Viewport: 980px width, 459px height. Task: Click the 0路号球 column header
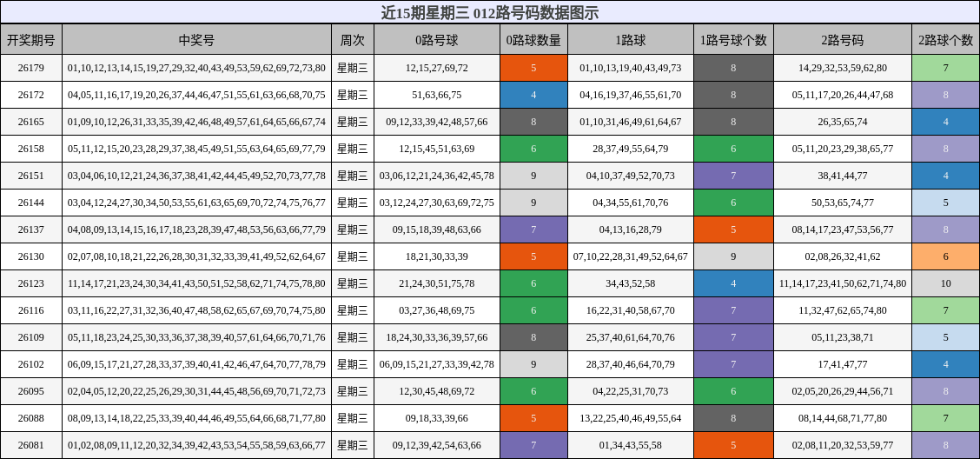pyautogui.click(x=437, y=39)
